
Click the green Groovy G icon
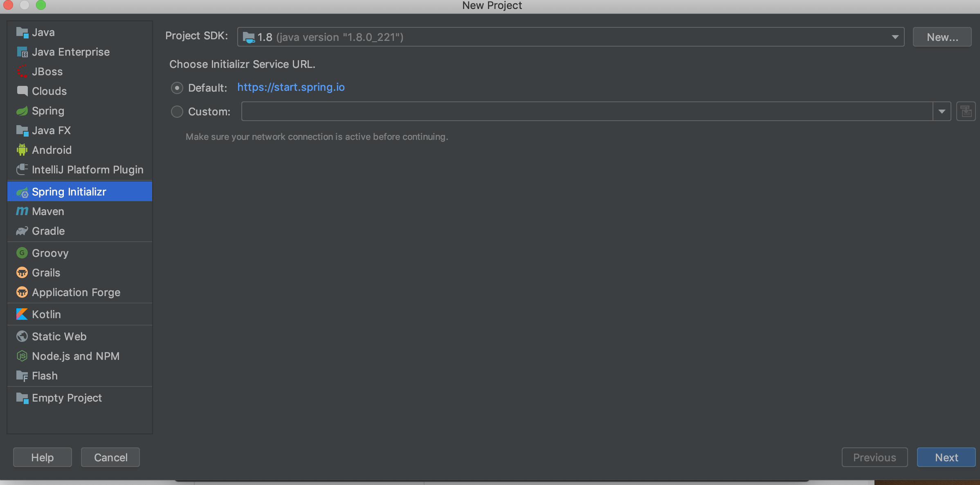pyautogui.click(x=22, y=253)
